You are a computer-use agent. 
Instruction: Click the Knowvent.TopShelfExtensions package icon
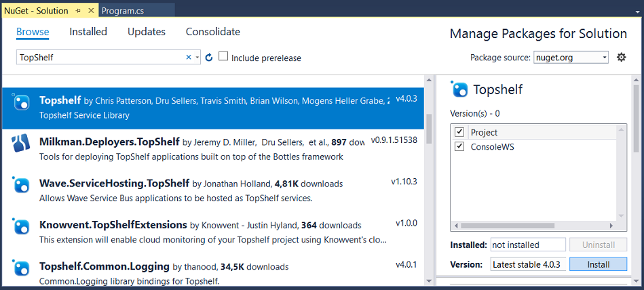pos(20,227)
